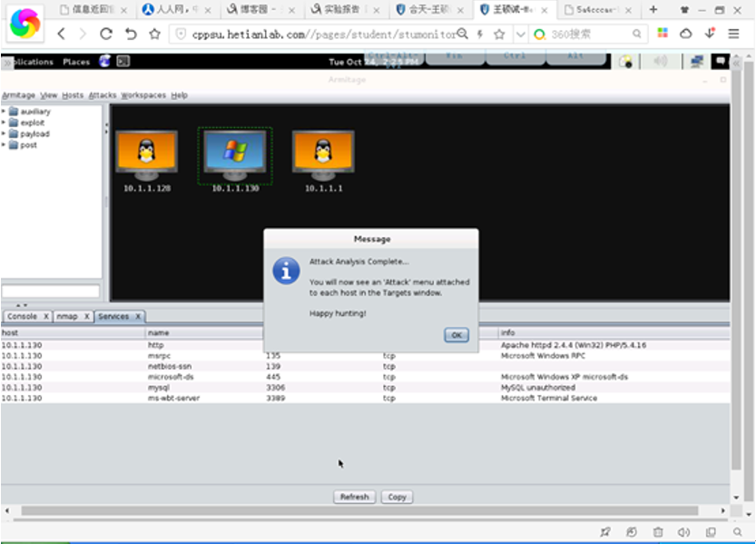Click the post folder icon
Screen dimensions: 756x544
(x=14, y=144)
